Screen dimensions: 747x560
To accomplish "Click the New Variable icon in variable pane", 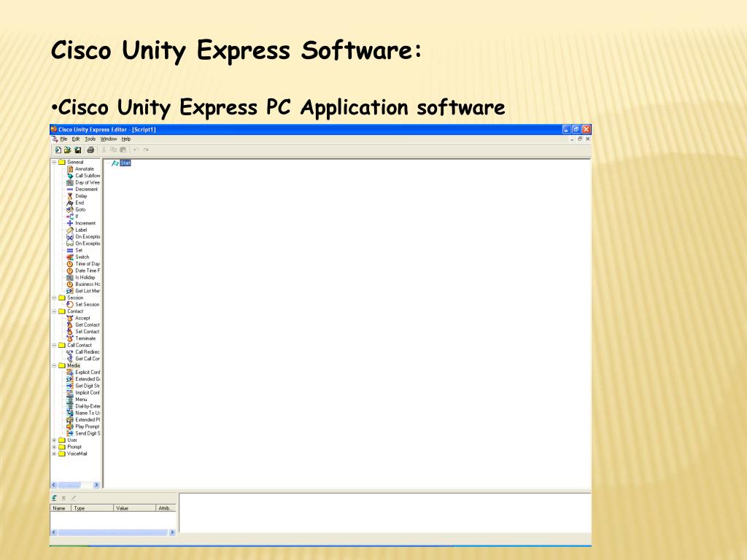I will (x=54, y=498).
